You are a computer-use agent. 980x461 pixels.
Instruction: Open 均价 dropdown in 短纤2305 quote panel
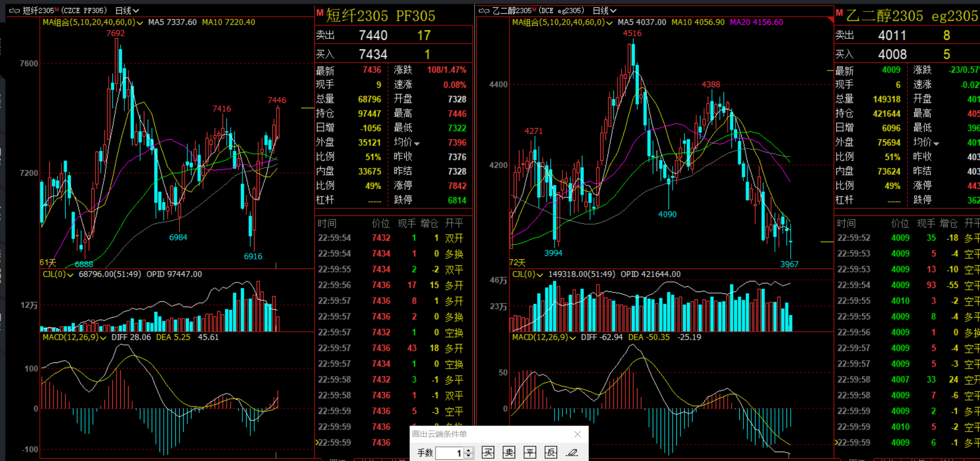pyautogui.click(x=417, y=143)
